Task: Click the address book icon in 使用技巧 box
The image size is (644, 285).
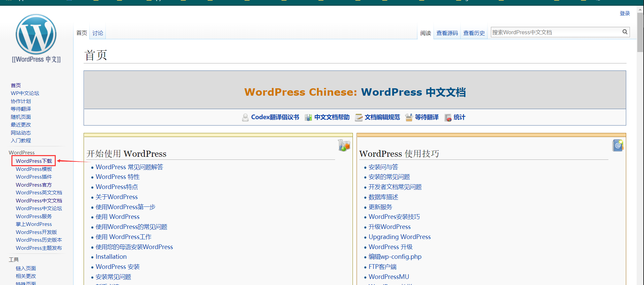Action: click(618, 145)
